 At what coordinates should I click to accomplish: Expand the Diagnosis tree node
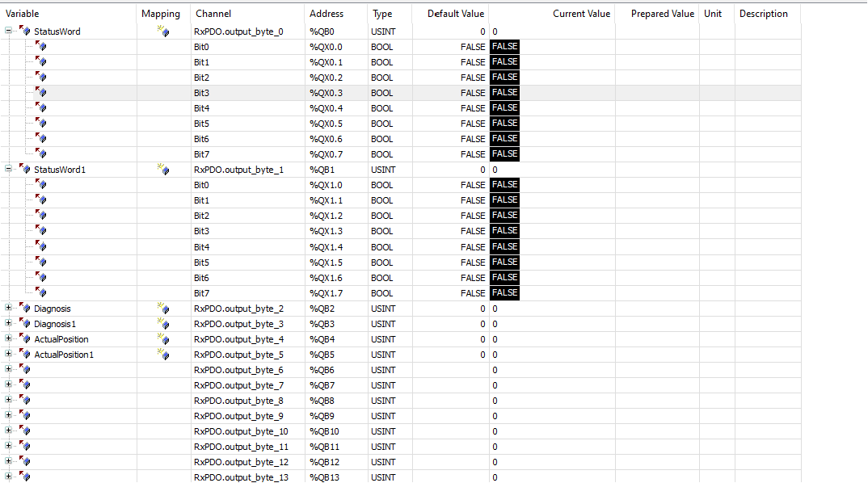(9, 309)
